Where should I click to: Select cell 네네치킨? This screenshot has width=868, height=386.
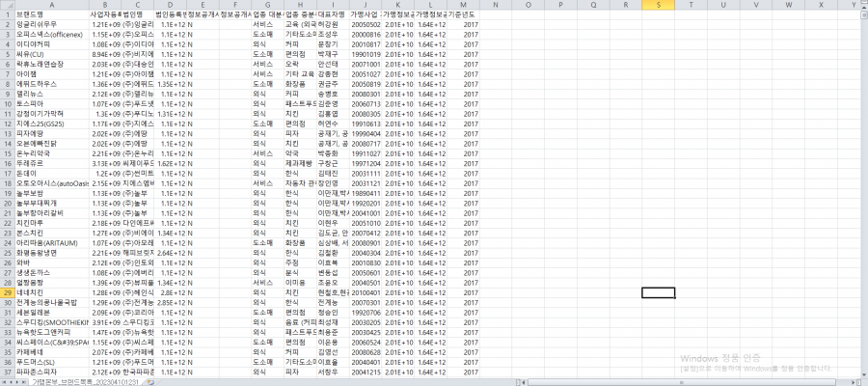coord(51,292)
